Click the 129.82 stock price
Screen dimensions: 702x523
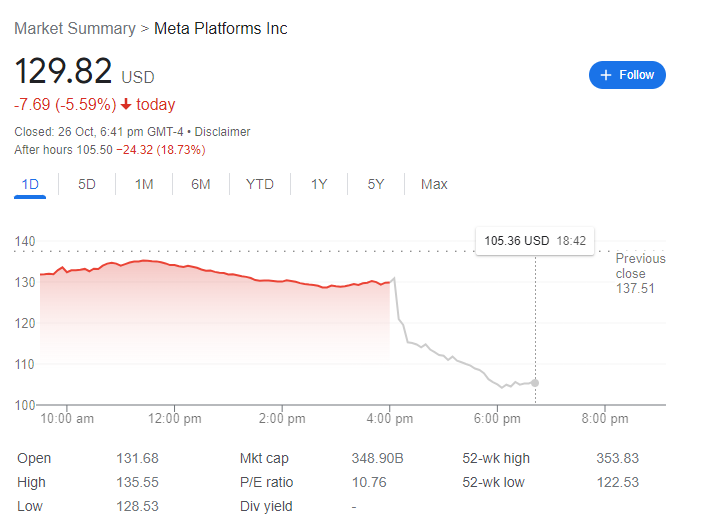[63, 73]
